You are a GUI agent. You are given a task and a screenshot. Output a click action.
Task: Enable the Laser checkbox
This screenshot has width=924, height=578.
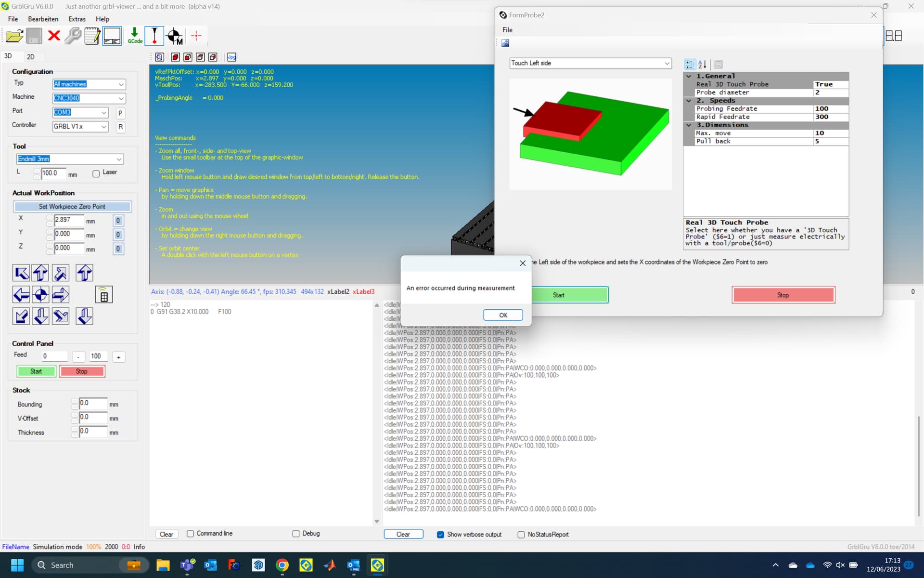point(96,173)
